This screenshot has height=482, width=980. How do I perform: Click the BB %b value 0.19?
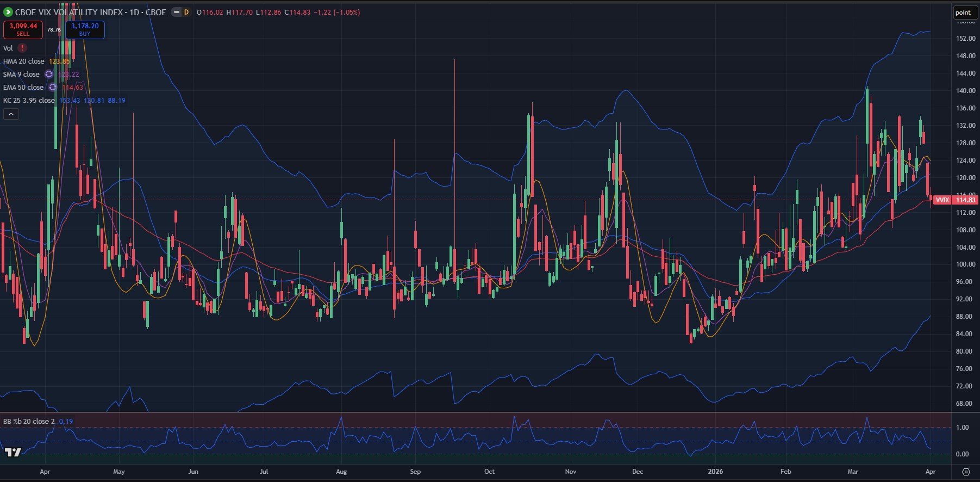tap(66, 421)
